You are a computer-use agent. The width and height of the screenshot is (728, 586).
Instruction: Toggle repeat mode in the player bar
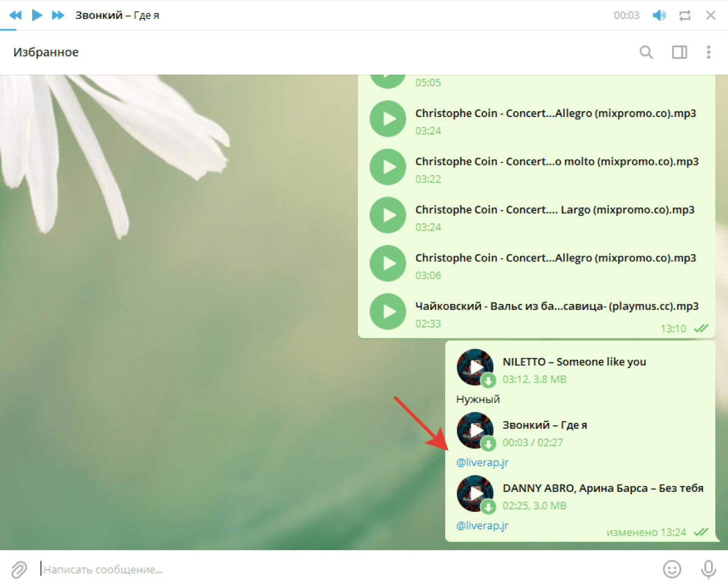tap(685, 15)
